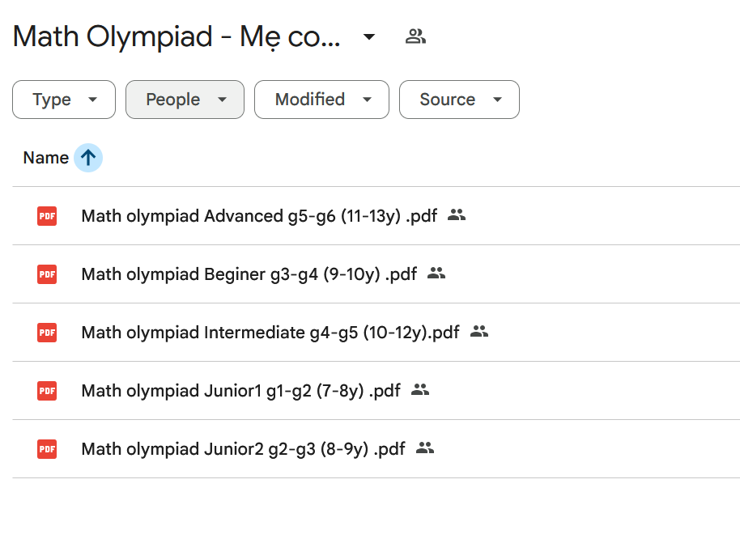The width and height of the screenshot is (740, 560).
Task: Open the Type filter dropdown
Action: (64, 100)
